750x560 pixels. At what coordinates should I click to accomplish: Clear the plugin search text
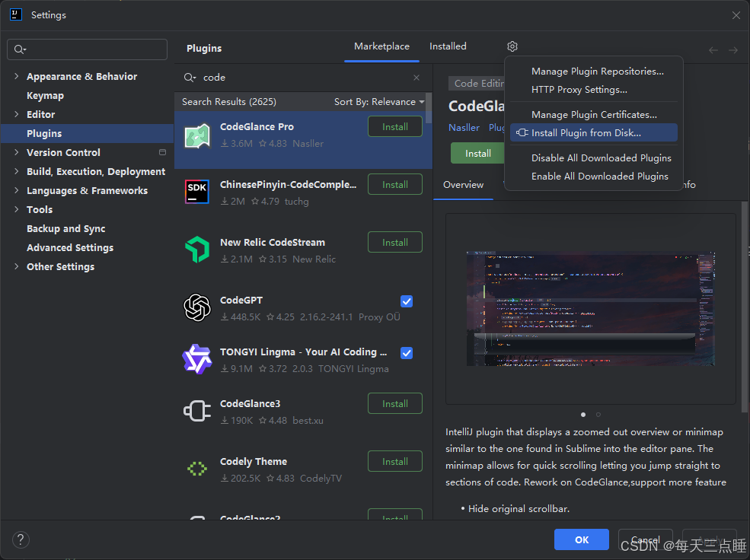[x=416, y=78]
